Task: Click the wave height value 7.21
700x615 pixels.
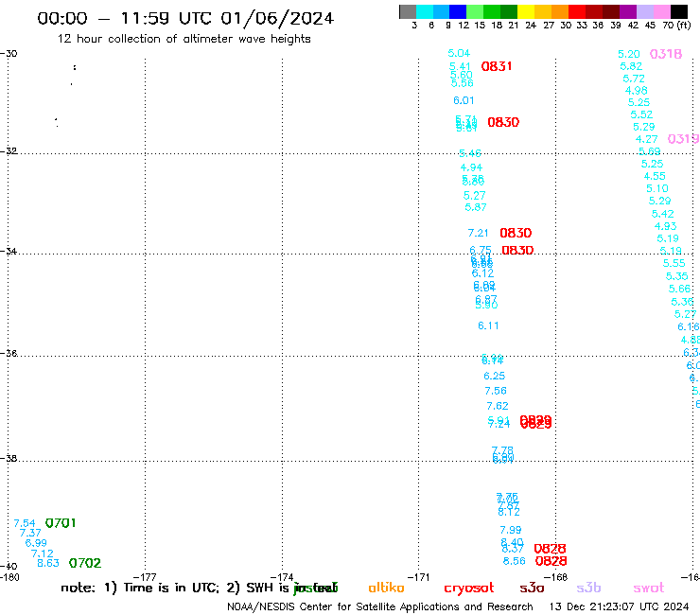Action: click(478, 233)
